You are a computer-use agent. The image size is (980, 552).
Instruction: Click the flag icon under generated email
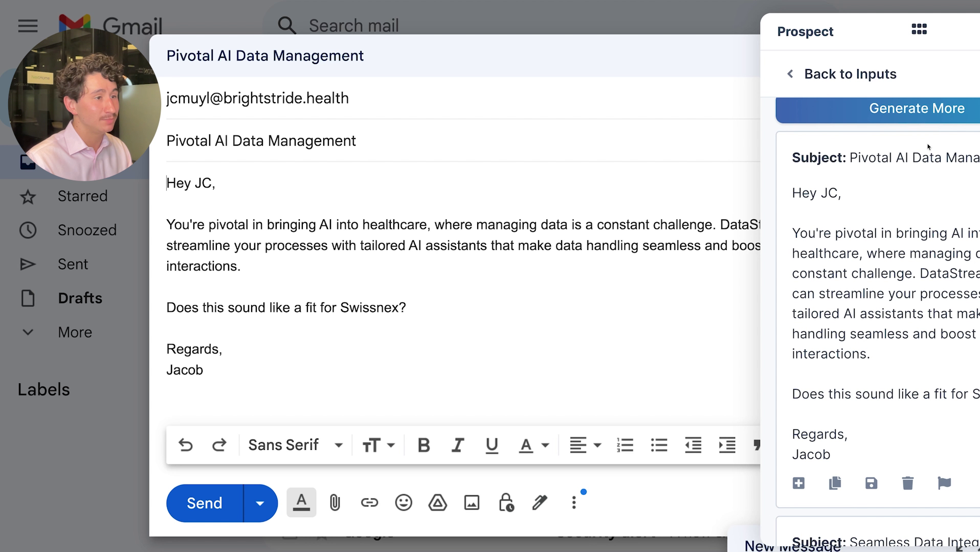(x=944, y=484)
